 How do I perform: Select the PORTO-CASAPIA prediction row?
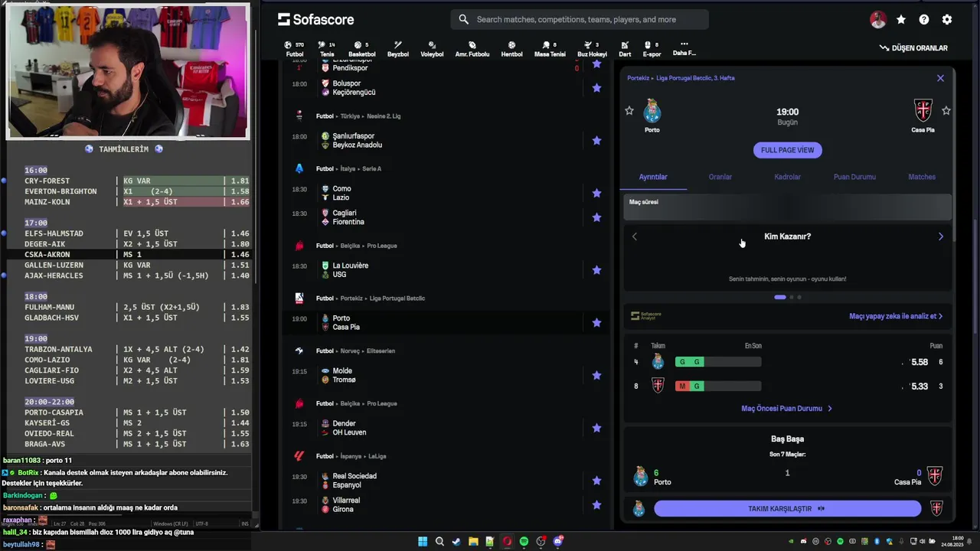pos(129,412)
